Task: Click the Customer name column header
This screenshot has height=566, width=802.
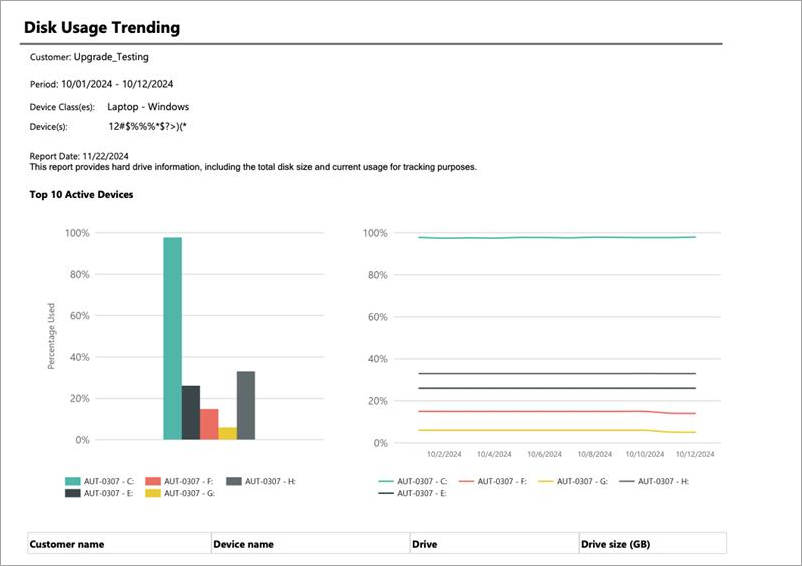Action: [x=67, y=545]
